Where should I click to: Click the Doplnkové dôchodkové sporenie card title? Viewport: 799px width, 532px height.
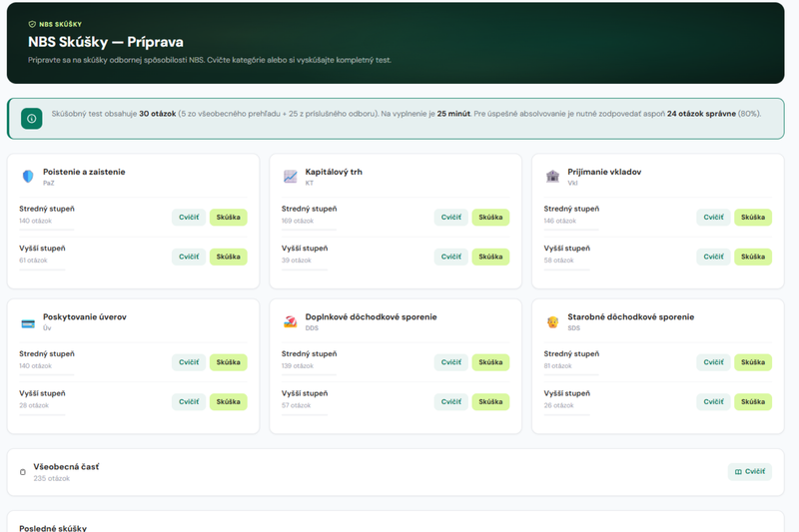(x=371, y=316)
